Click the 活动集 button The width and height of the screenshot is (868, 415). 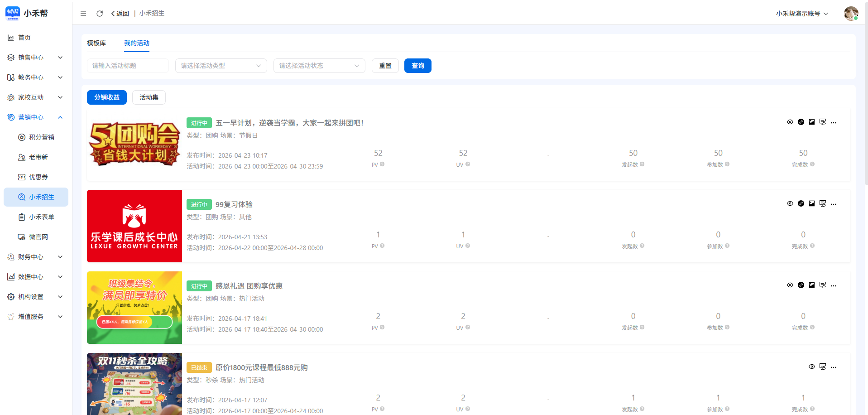point(149,97)
